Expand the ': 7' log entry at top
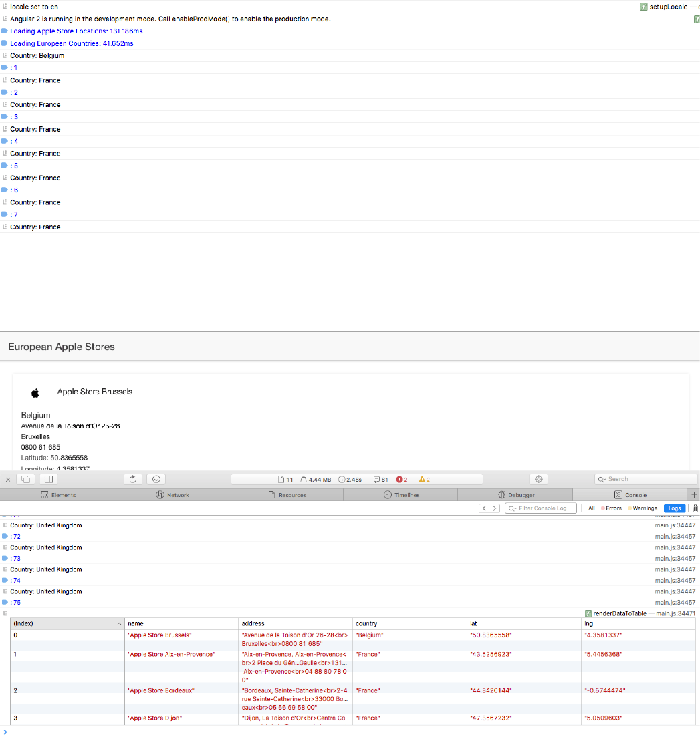Screen dimensions: 700x735 [x=5, y=214]
